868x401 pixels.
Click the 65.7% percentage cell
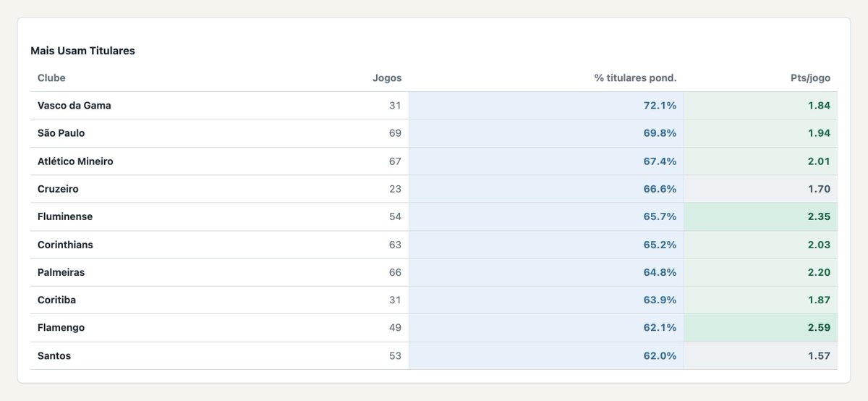[x=546, y=216]
